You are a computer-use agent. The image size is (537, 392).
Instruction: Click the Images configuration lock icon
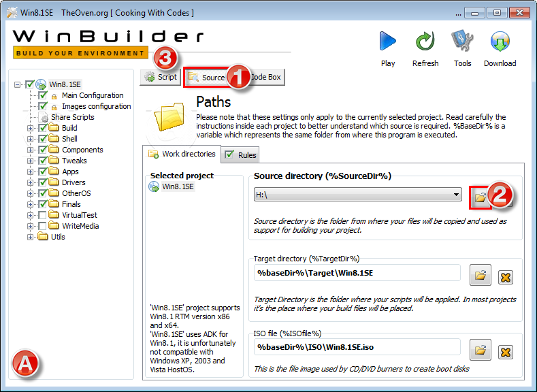(x=54, y=107)
